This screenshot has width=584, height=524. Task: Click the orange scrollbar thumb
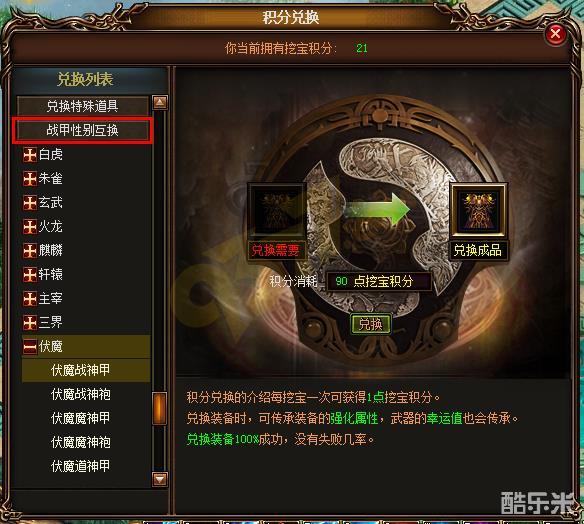160,409
